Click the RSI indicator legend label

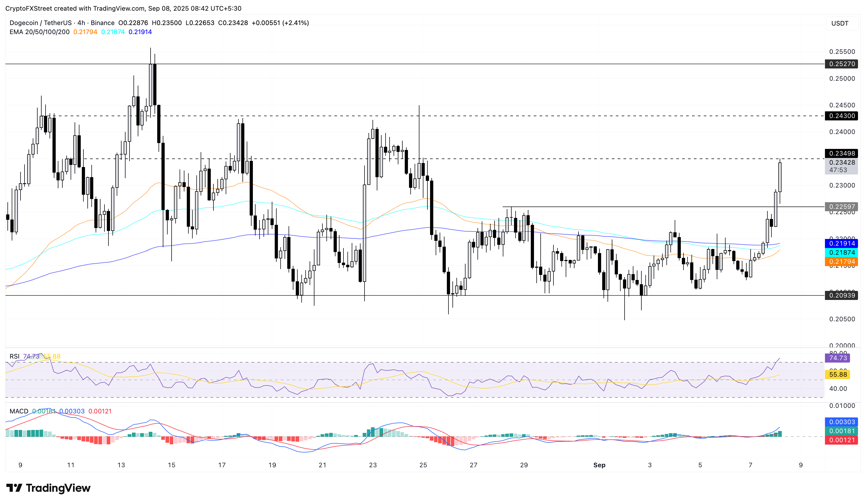pyautogui.click(x=14, y=356)
